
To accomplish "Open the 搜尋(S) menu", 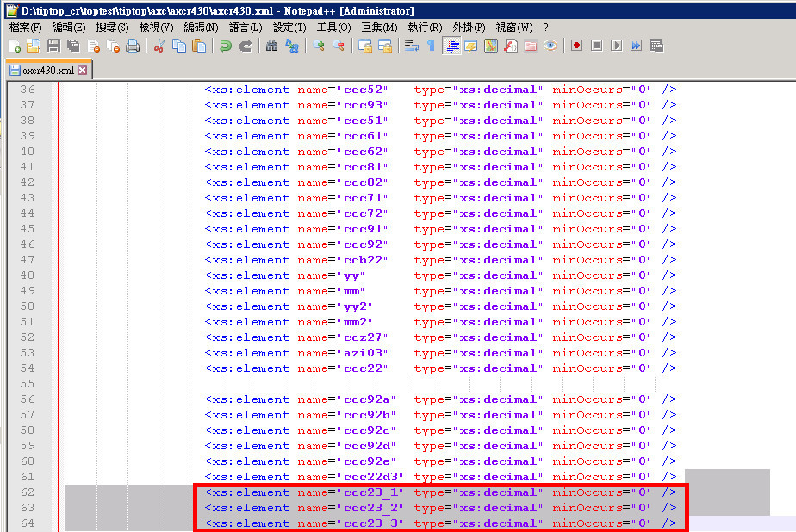I will pyautogui.click(x=112, y=28).
